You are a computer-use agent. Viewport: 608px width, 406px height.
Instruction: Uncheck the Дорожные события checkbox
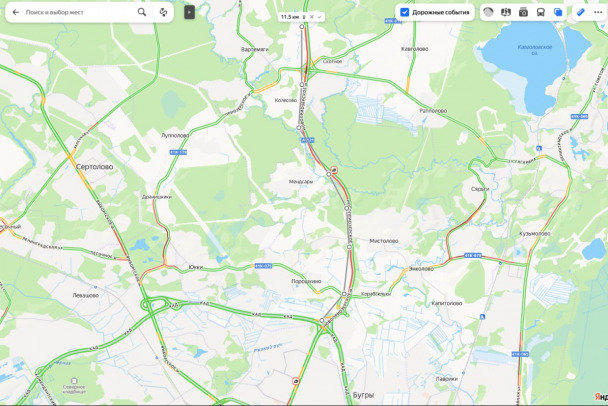click(x=404, y=12)
